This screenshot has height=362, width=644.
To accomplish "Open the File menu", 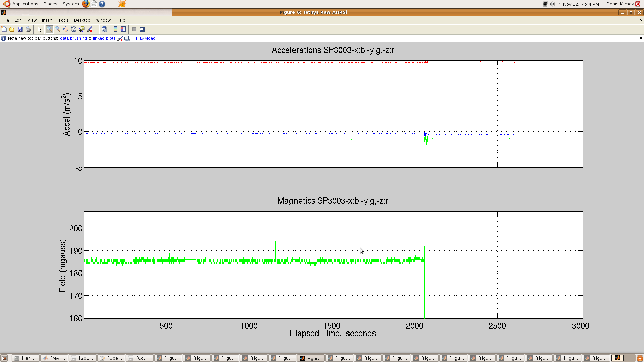I will coord(6,20).
